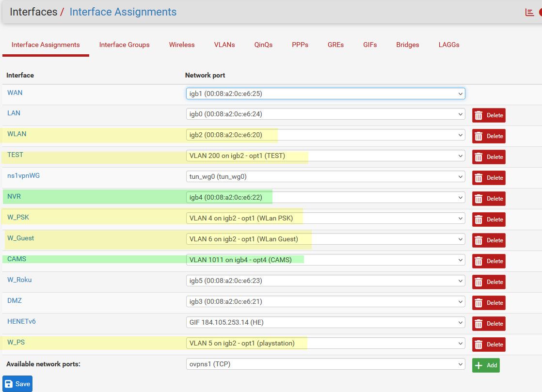542x392 pixels.
Task: Open the WAN network port dropdown
Action: click(x=325, y=94)
